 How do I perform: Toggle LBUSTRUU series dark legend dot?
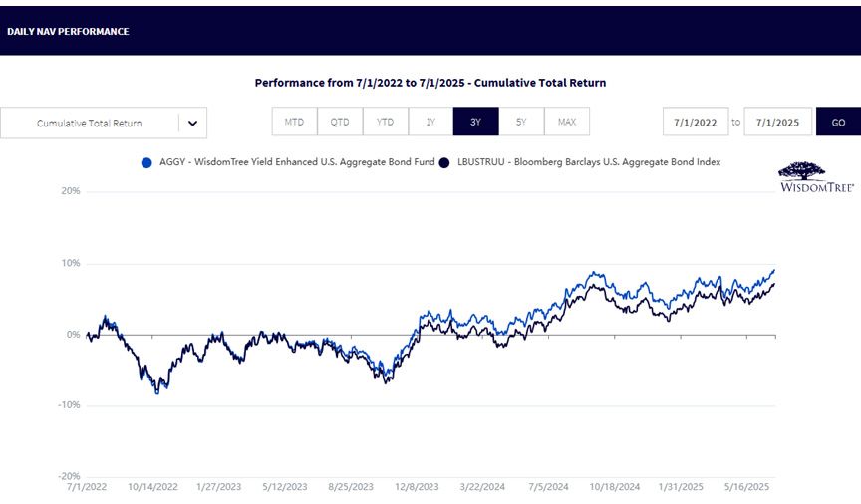click(444, 163)
